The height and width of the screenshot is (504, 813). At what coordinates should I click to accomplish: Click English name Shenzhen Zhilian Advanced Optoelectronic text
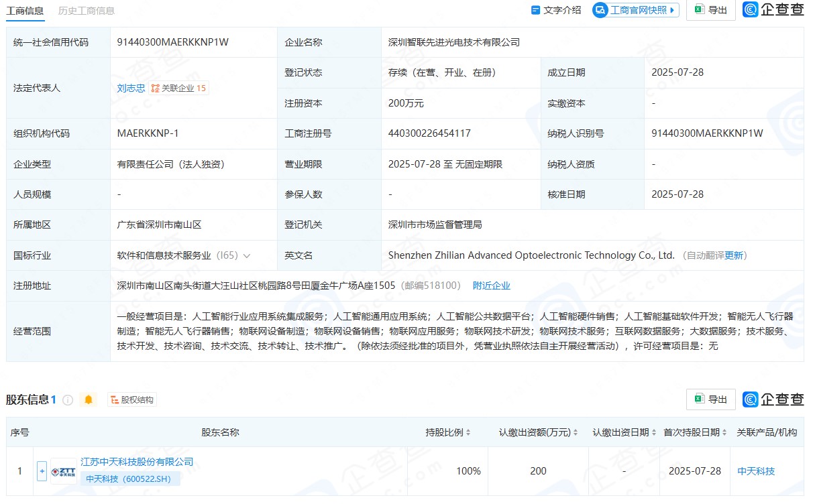(x=531, y=255)
